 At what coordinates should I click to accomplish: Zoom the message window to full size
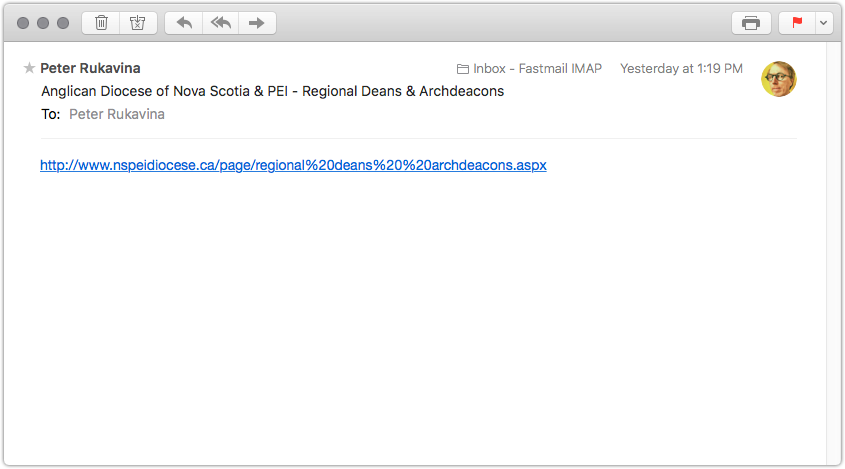(63, 23)
